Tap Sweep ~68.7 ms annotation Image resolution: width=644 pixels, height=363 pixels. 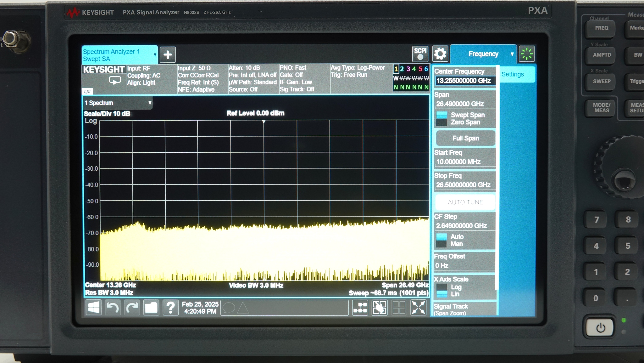tap(389, 293)
